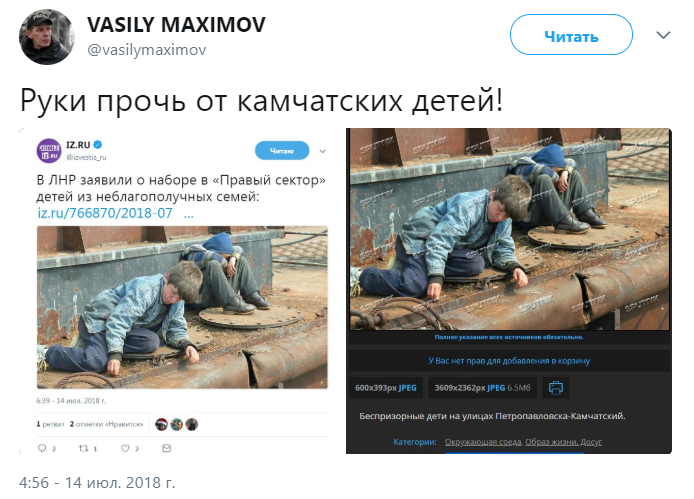
Task: Click Vasily Maximov's profile avatar
Action: coord(46,37)
